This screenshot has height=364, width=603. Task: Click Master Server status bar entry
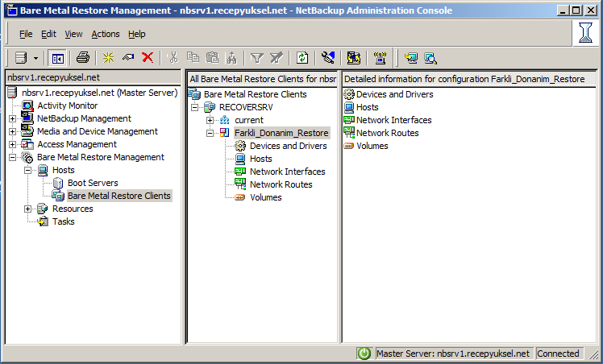(453, 354)
